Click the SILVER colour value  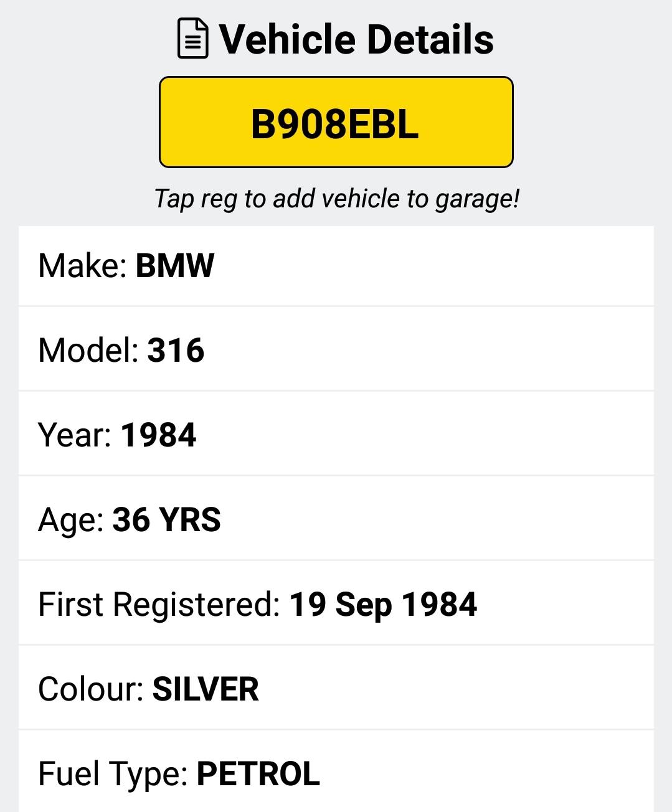pyautogui.click(x=206, y=689)
